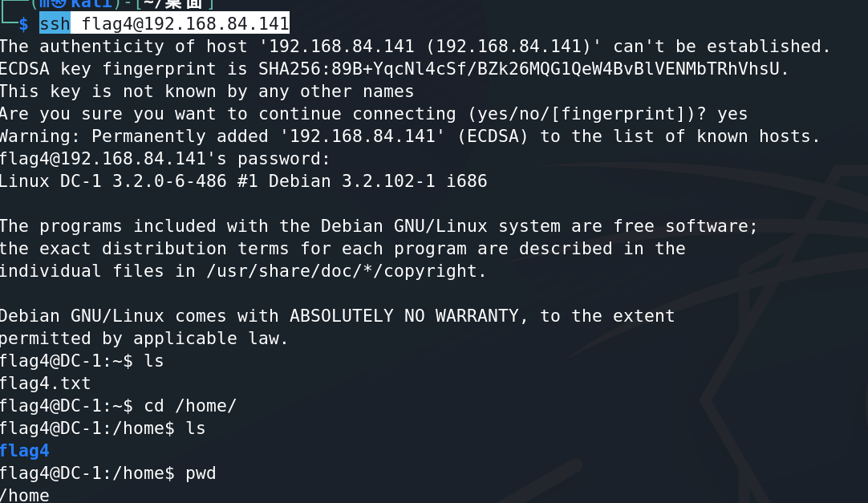The height and width of the screenshot is (503, 868).
Task: Click the typed yes answer
Action: pos(732,114)
